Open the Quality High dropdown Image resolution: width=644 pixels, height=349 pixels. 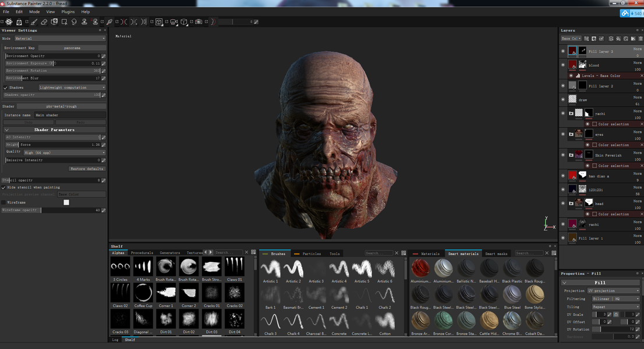coord(65,152)
